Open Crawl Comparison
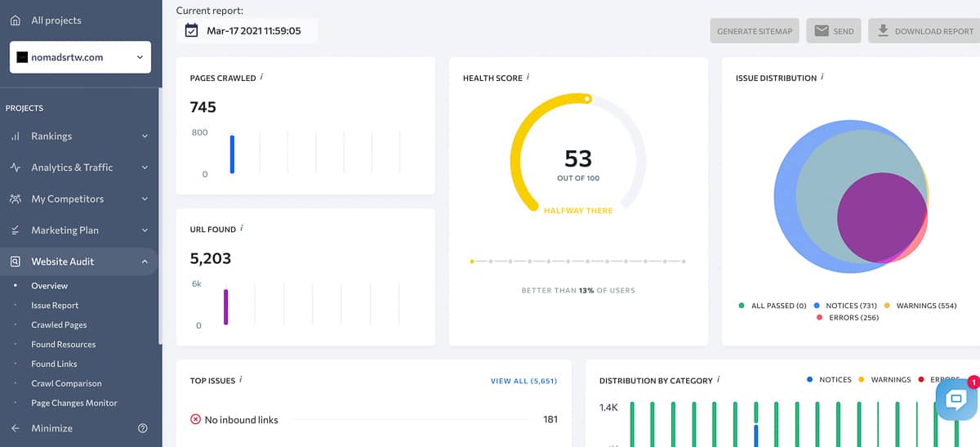 66,384
